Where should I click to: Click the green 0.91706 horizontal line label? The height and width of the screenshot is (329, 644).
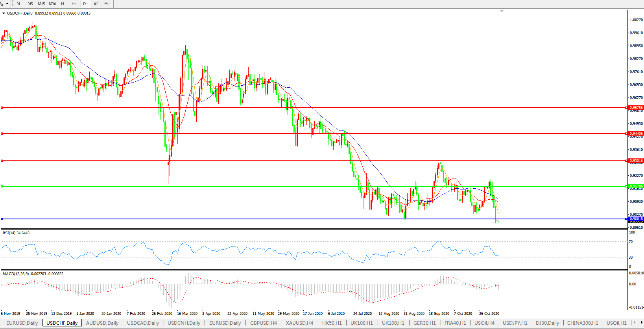pos(636,186)
